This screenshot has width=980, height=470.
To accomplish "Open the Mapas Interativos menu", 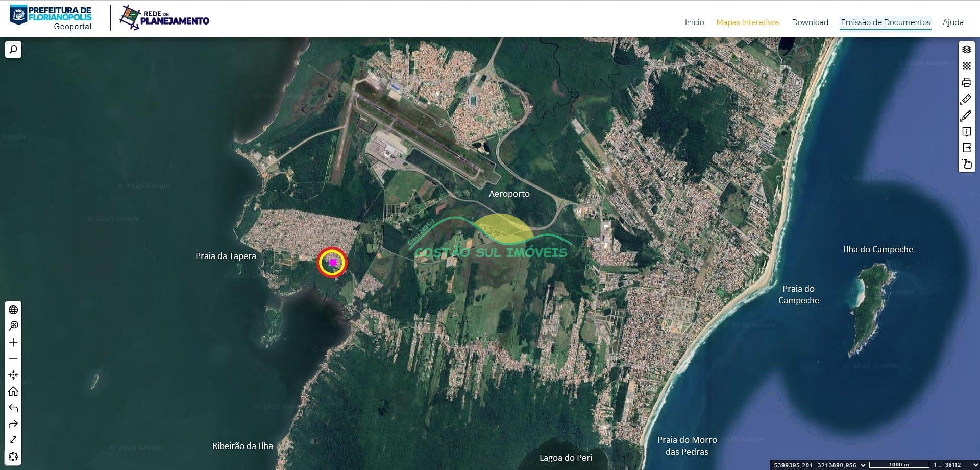I will pyautogui.click(x=747, y=22).
